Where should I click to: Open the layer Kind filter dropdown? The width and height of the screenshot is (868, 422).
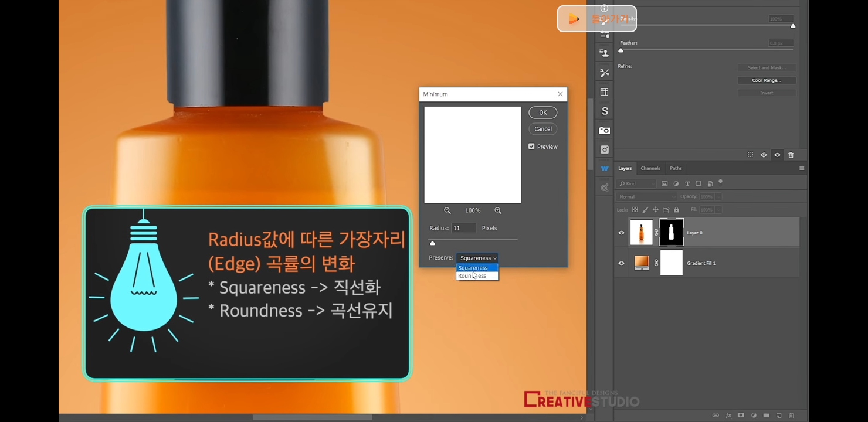pos(637,183)
